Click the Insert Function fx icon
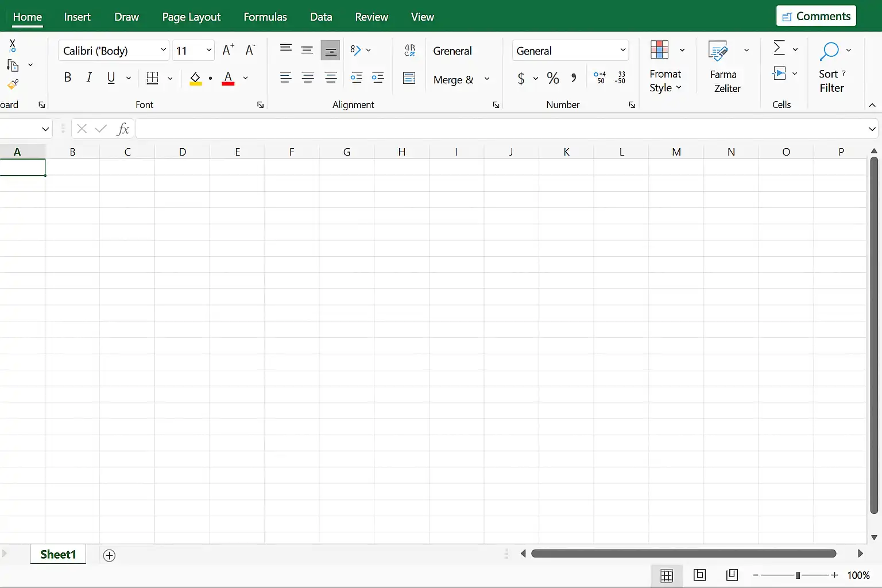 pyautogui.click(x=122, y=129)
